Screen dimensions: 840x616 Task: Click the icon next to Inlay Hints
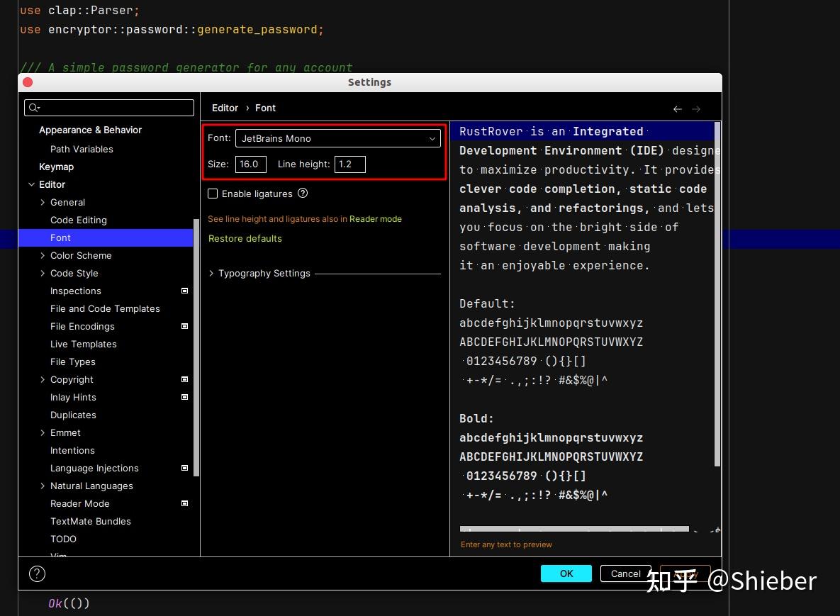[184, 397]
